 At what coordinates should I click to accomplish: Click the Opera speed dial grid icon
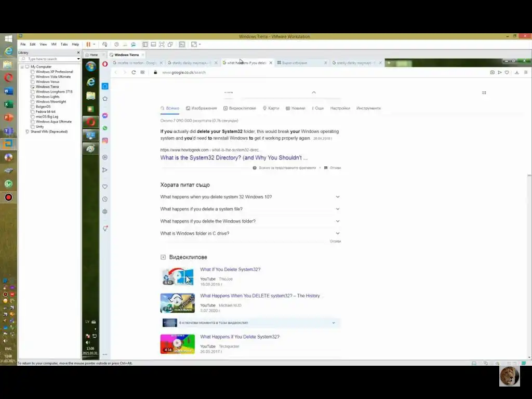coord(142,73)
